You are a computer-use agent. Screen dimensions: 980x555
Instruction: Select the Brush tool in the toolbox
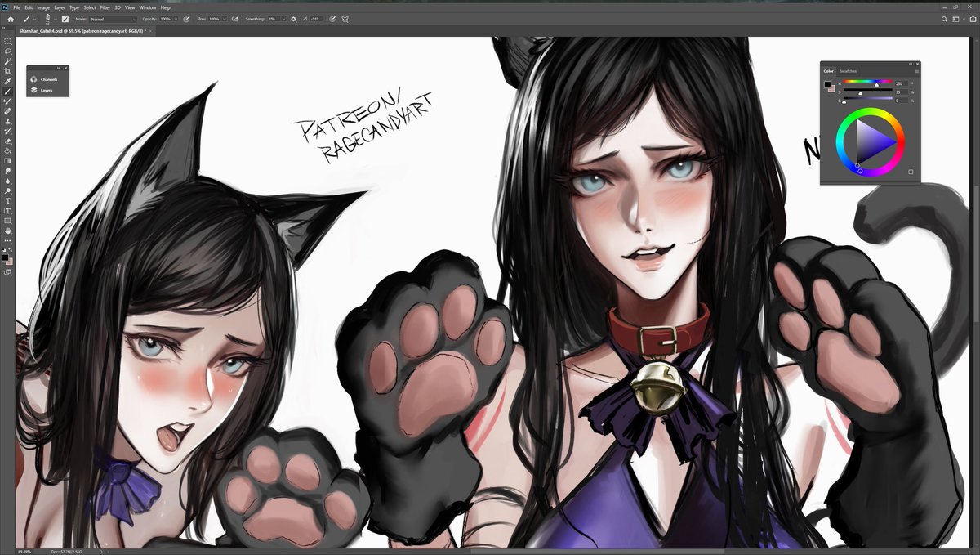pos(8,90)
